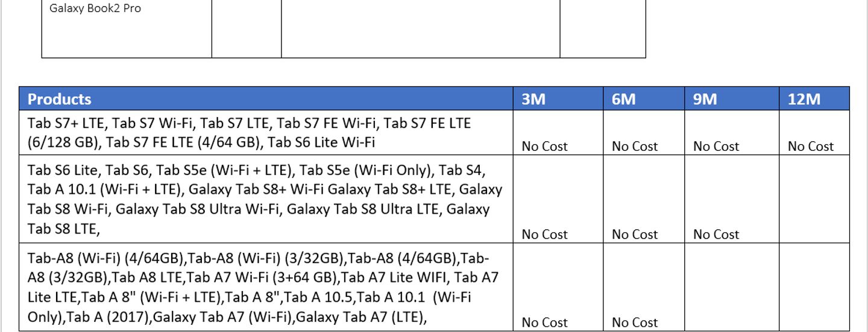Click "No Cost" under 6M for Tab S7+ row
868x332 pixels.
[x=635, y=146]
